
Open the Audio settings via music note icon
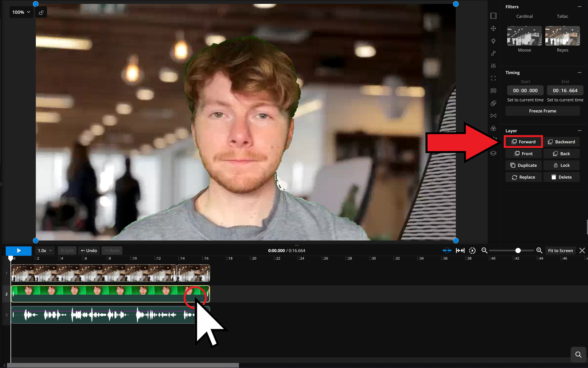click(x=493, y=53)
